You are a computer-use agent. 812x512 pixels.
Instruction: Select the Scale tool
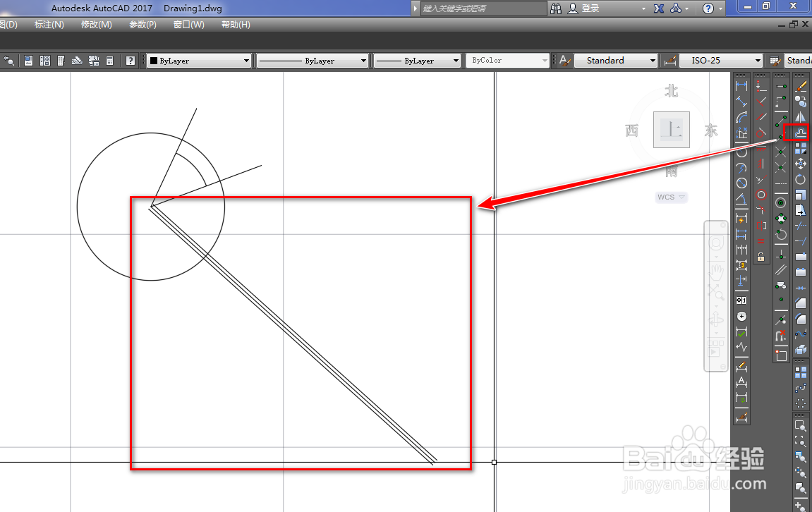[801, 195]
